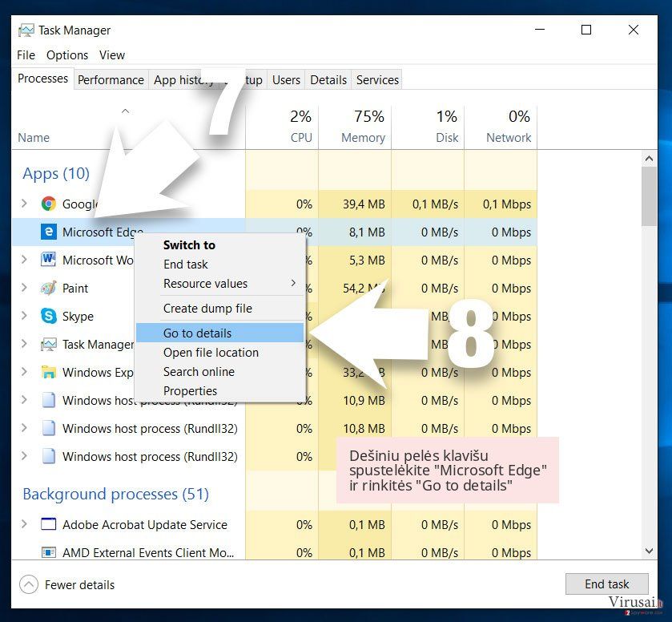Click the Microsoft Word icon
Image resolution: width=672 pixels, height=622 pixels.
48,260
